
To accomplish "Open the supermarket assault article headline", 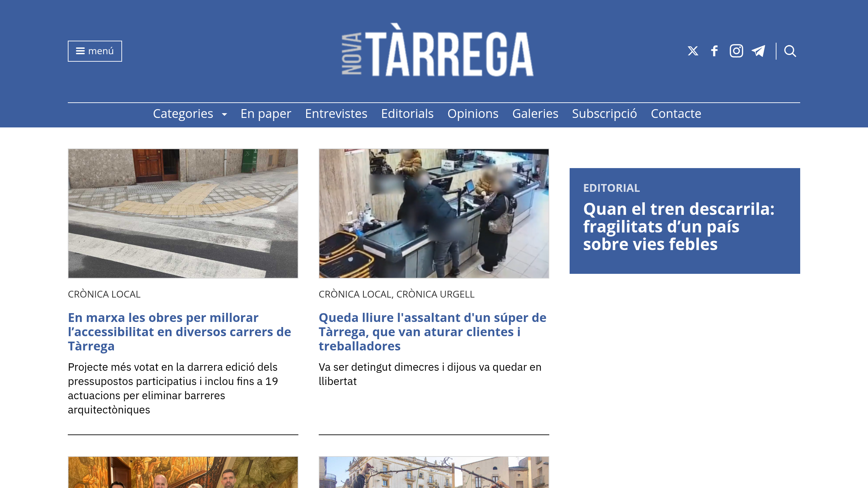I will coord(432,331).
